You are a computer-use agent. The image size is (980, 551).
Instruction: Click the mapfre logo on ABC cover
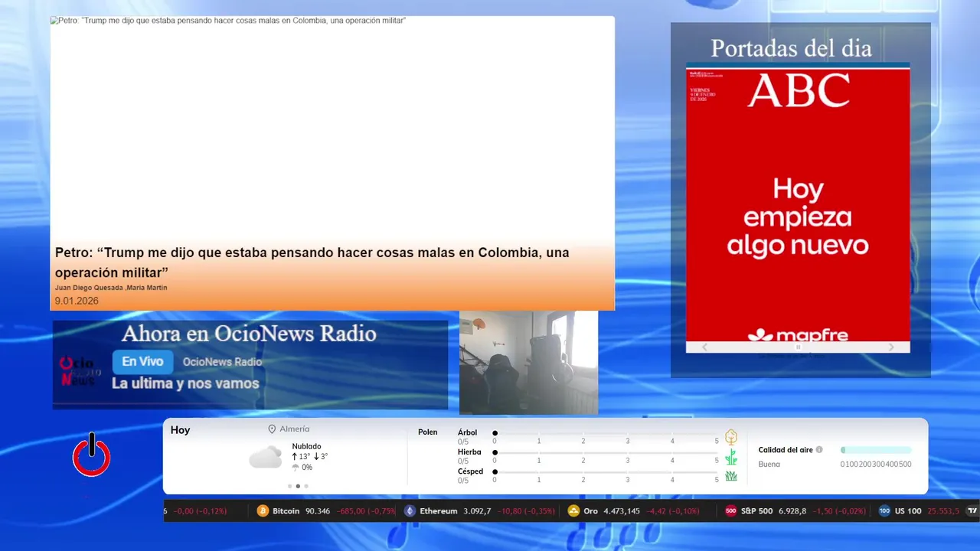click(x=798, y=335)
